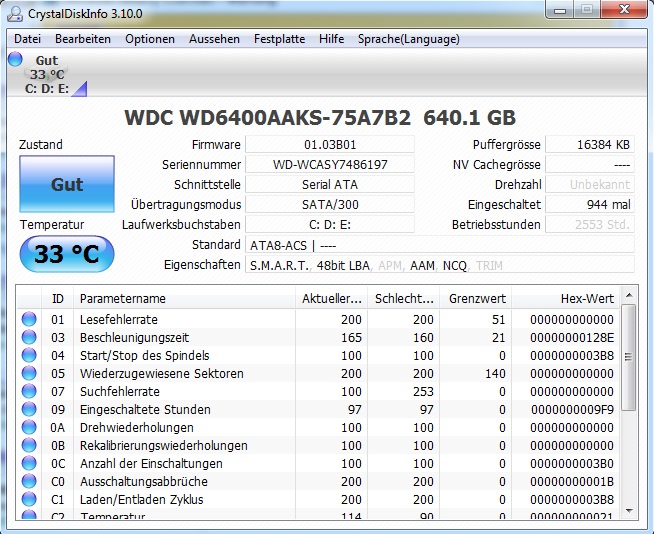Select the Beschleunigungszeit parameter name
Image resolution: width=654 pixels, height=534 pixels.
click(134, 338)
